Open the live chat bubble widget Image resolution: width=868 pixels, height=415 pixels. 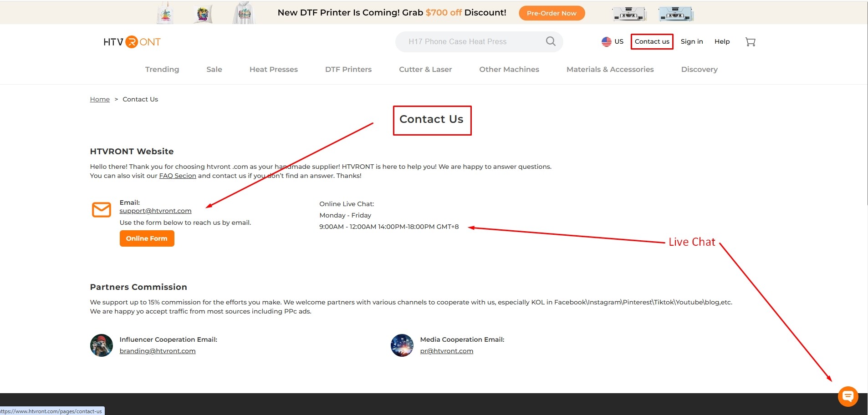tap(848, 396)
